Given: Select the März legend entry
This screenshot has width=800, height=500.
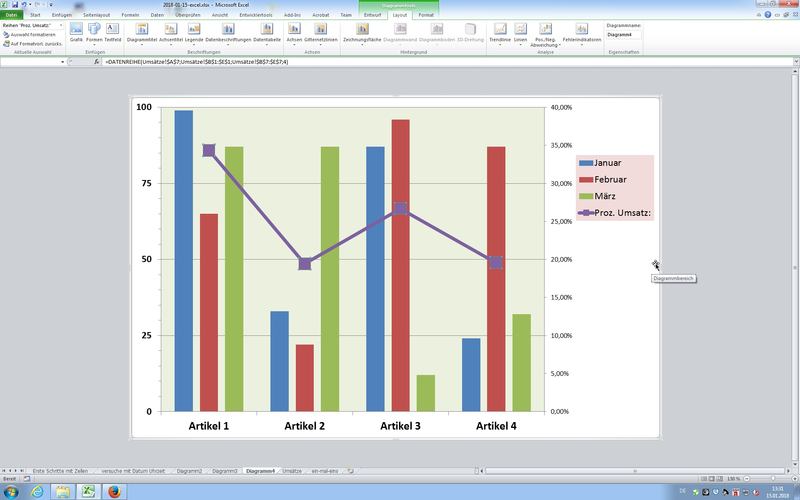Looking at the screenshot, I should [597, 196].
